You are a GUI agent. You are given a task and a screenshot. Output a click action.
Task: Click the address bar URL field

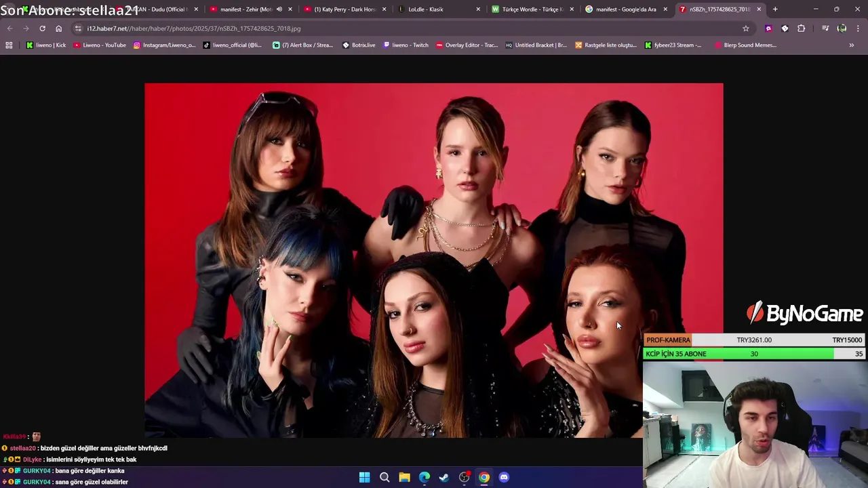(407, 28)
